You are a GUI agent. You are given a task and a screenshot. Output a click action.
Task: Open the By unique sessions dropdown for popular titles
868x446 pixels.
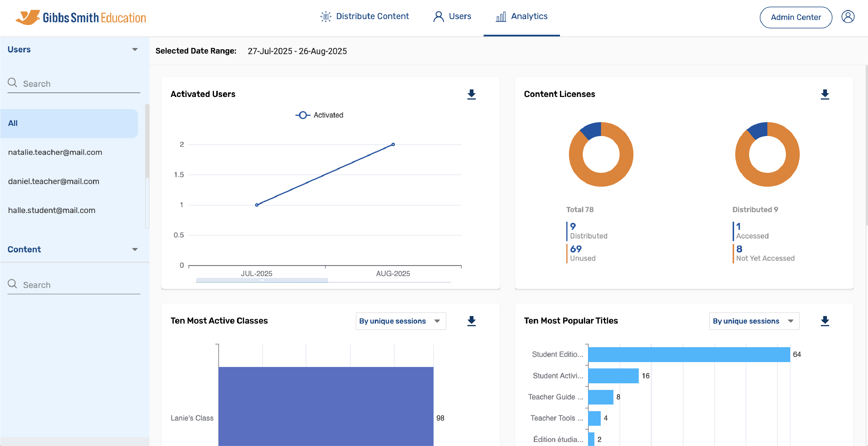754,321
